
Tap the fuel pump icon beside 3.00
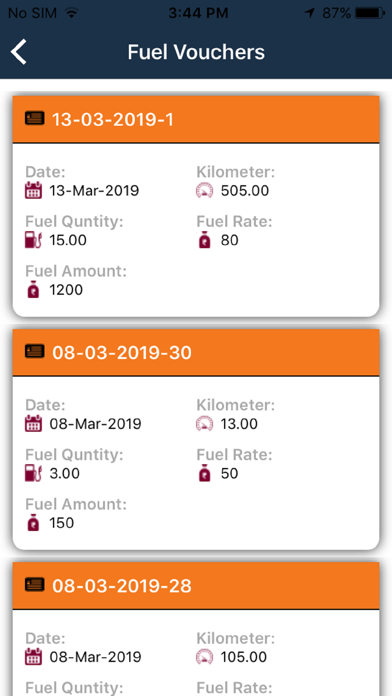33,474
